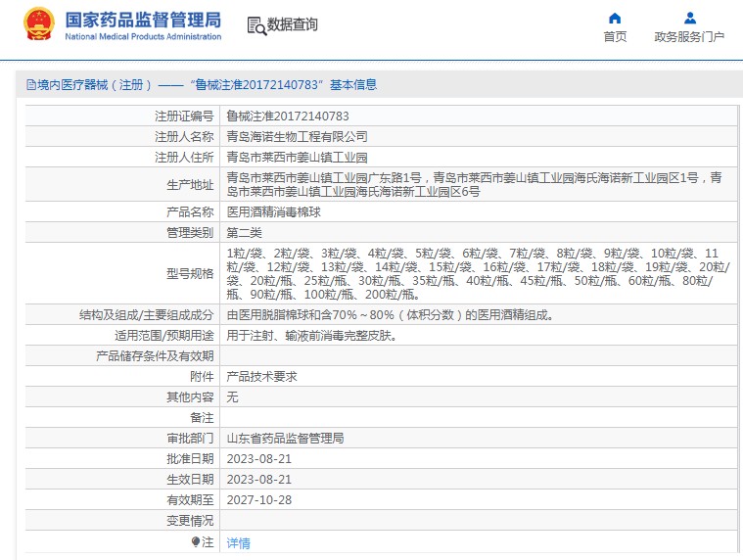Click the government services portal person icon
The image size is (743, 560).
pos(690,19)
